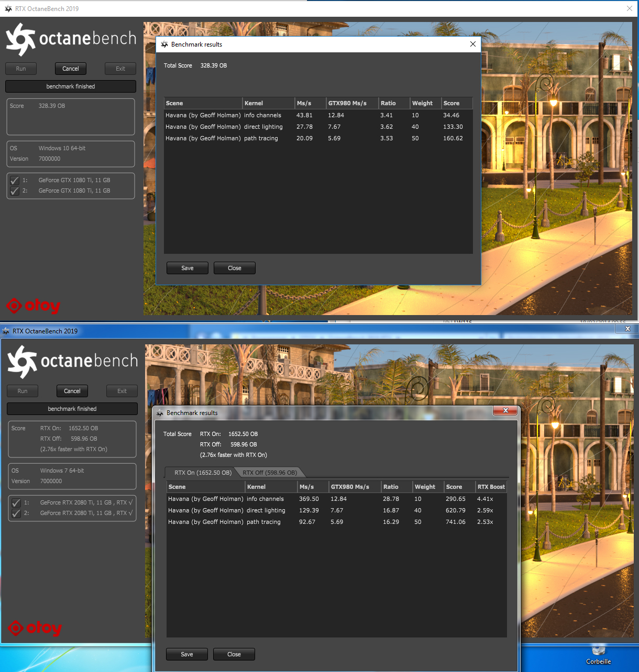
Task: Click Run button in bottom window
Action: 23,391
